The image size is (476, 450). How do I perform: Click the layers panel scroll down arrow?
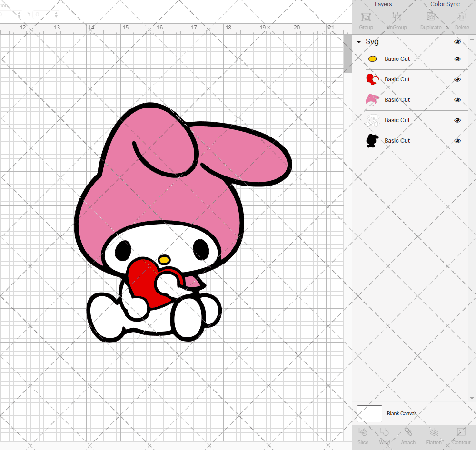(x=471, y=398)
